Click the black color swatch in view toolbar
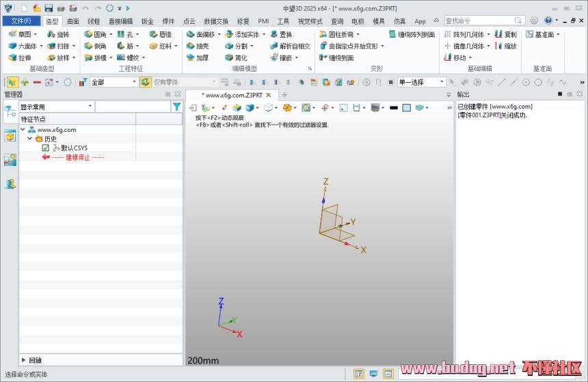Image resolution: width=588 pixels, height=382 pixels. click(x=393, y=108)
